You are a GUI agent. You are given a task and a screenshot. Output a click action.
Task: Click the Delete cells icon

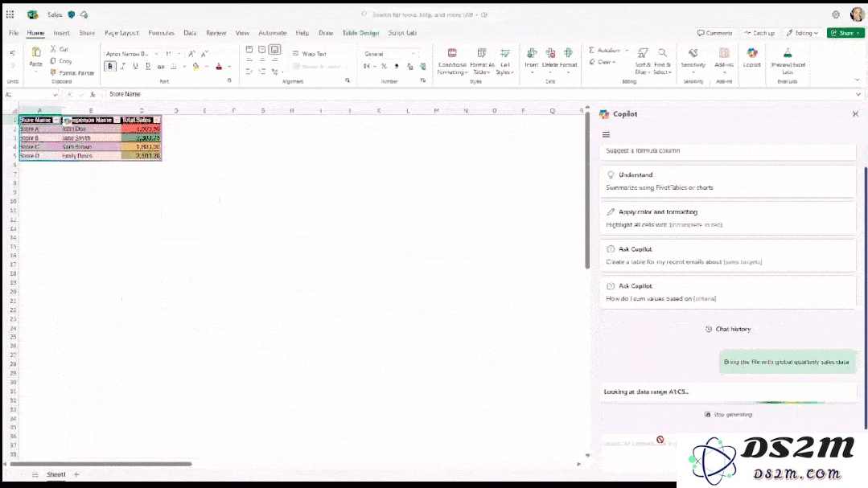(549, 53)
